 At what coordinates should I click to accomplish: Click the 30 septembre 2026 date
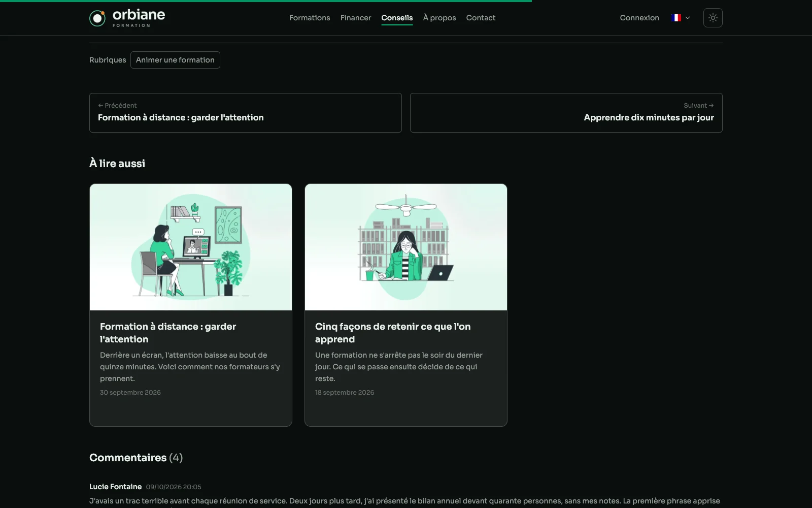130,393
